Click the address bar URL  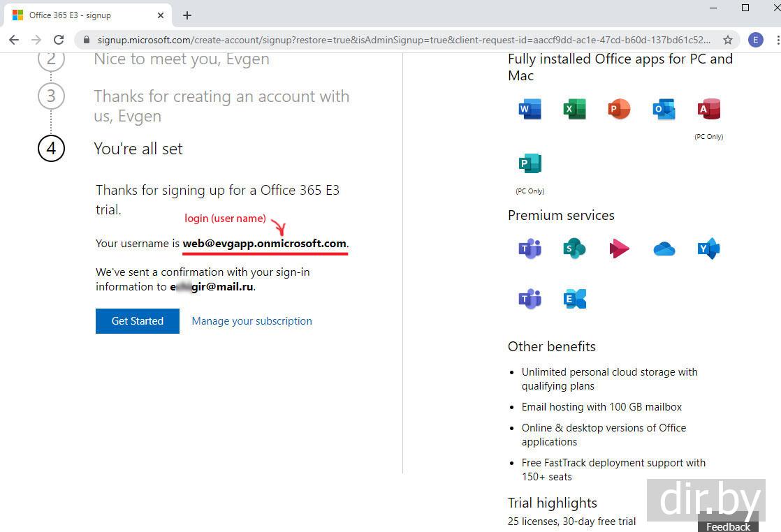(404, 40)
